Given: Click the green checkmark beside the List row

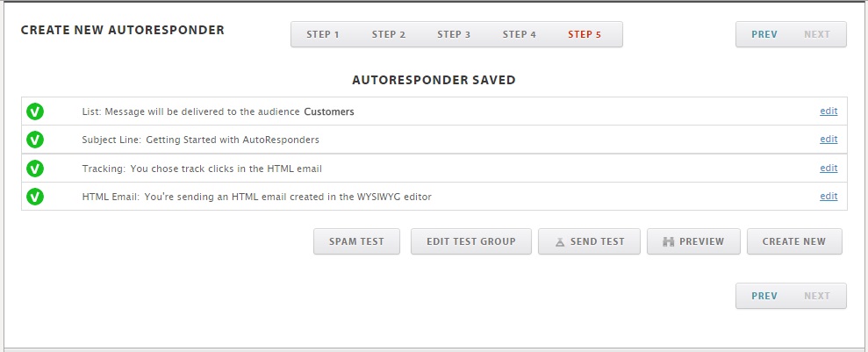Looking at the screenshot, I should [35, 111].
